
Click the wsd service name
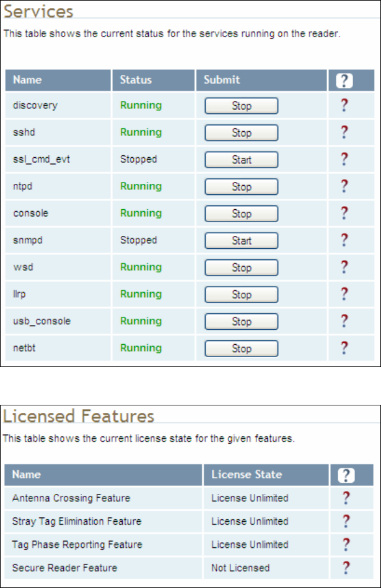point(23,267)
